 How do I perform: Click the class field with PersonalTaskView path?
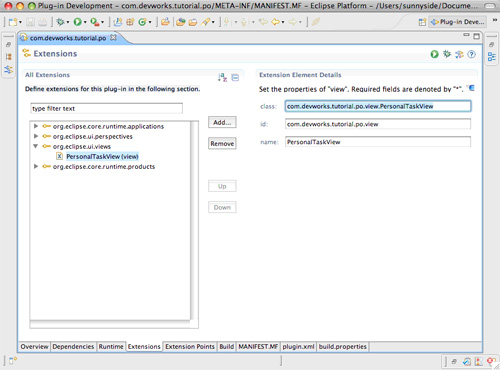[378, 106]
